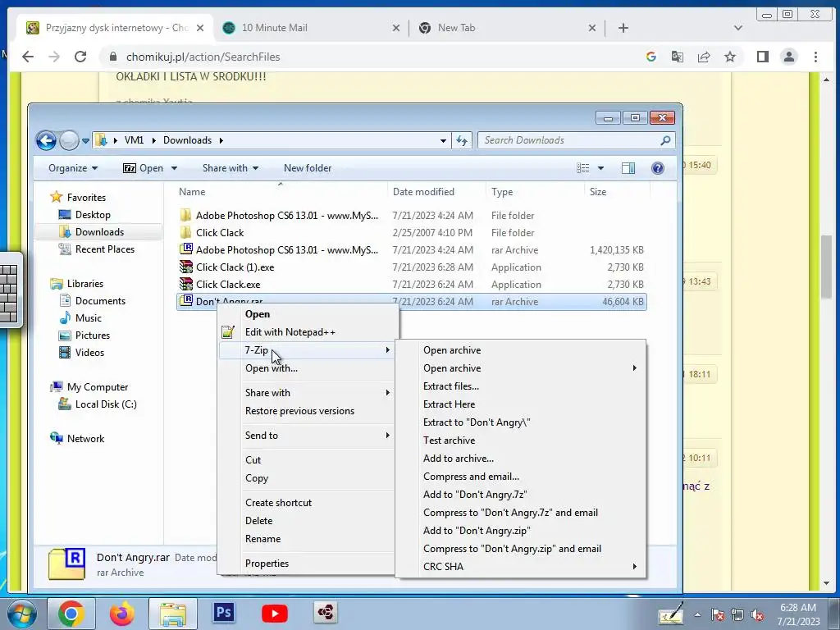Select Extract files... option
The image size is (840, 630).
pyautogui.click(x=451, y=386)
